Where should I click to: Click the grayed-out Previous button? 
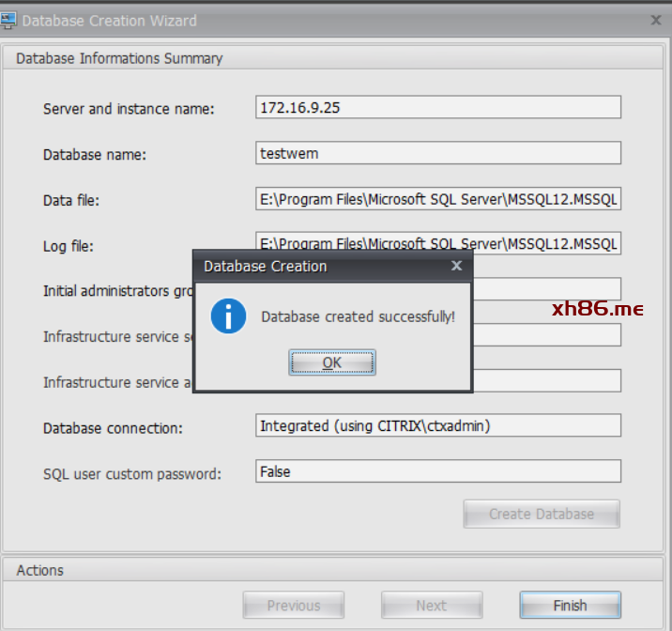293,606
